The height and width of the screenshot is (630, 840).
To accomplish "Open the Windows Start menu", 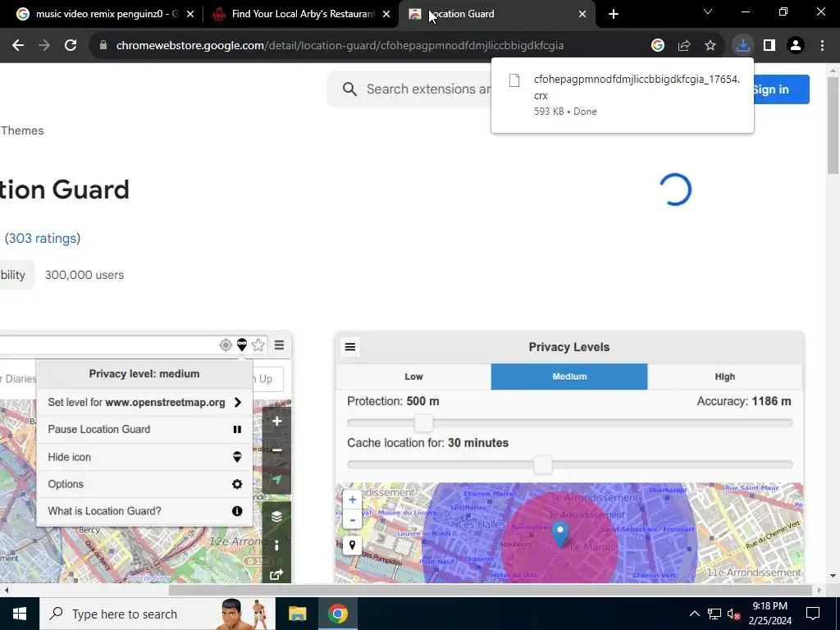I will point(20,614).
